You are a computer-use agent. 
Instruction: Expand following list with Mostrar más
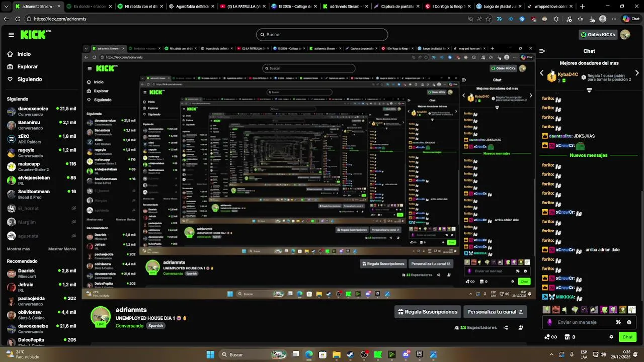pyautogui.click(x=18, y=249)
